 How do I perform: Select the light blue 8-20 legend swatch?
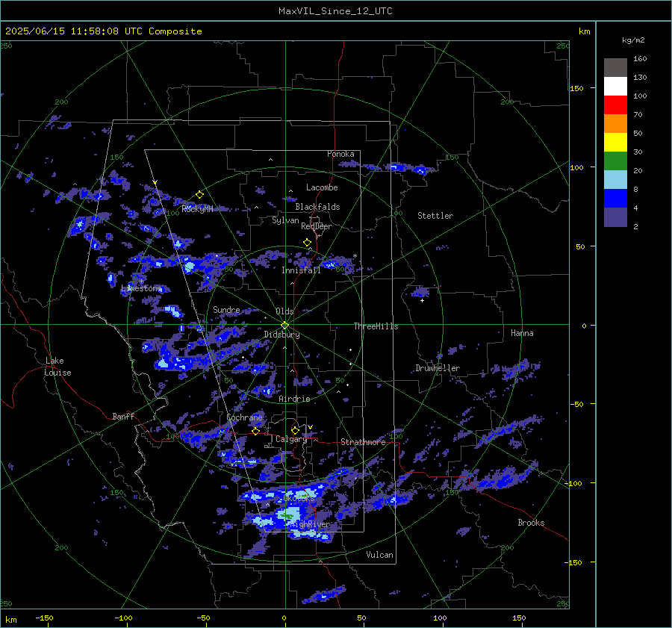[615, 180]
